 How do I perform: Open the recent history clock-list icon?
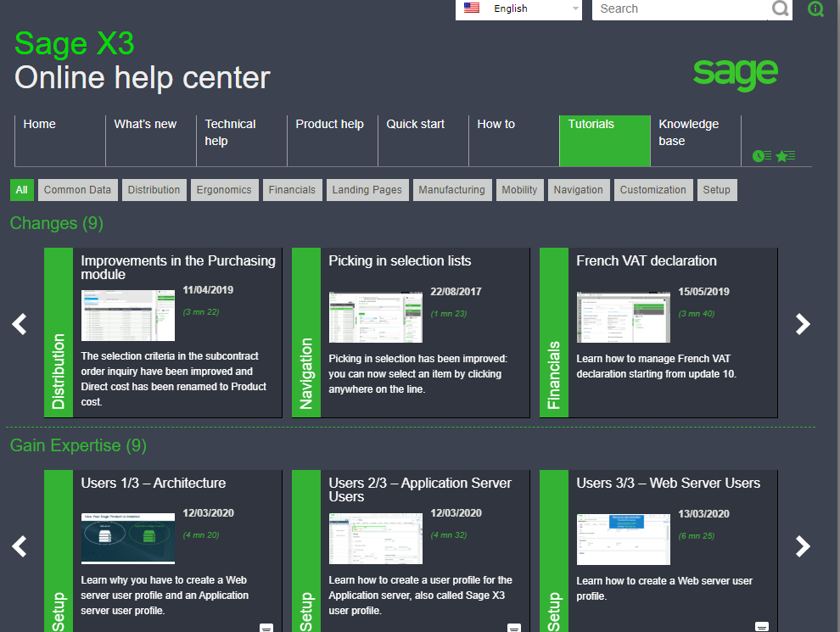[762, 156]
